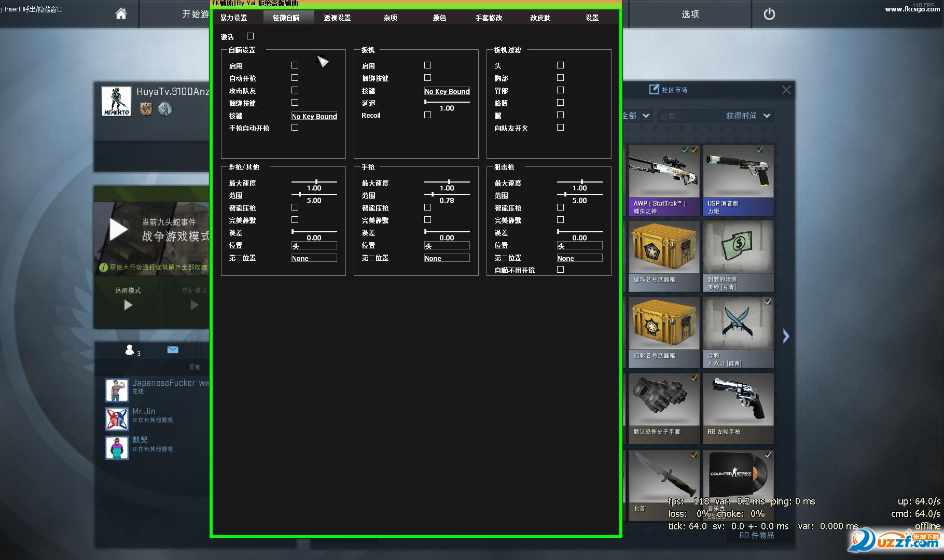Select the Chroma 2 weapon case
The width and height of the screenshot is (944, 560).
(663, 332)
